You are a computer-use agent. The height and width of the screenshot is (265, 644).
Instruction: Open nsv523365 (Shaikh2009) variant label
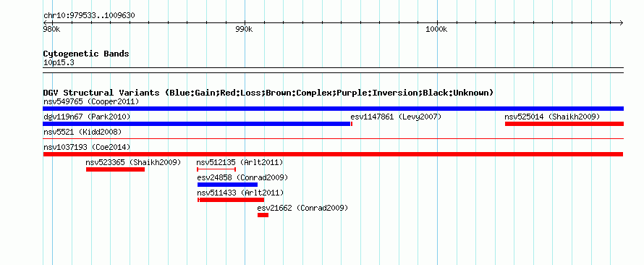coord(133,162)
